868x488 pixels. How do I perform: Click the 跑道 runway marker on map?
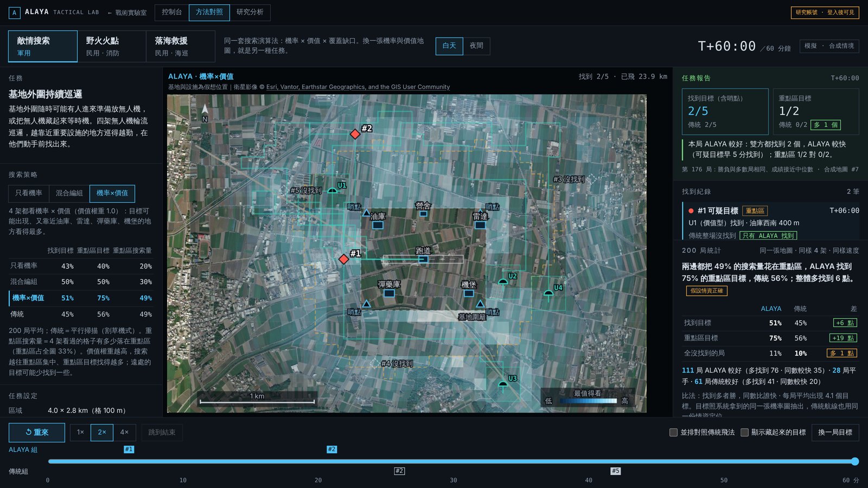point(423,259)
